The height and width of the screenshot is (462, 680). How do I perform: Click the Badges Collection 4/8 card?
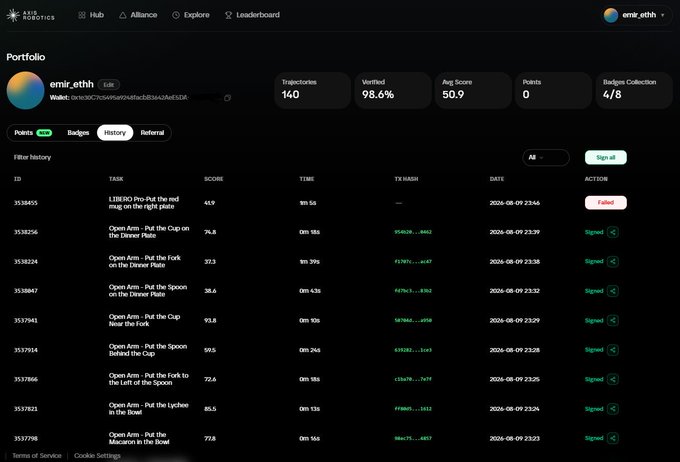pos(634,90)
